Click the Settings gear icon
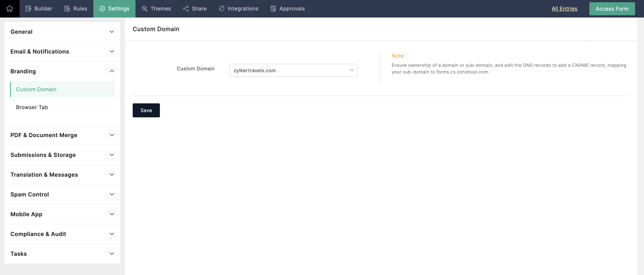The image size is (644, 275). pos(102,9)
